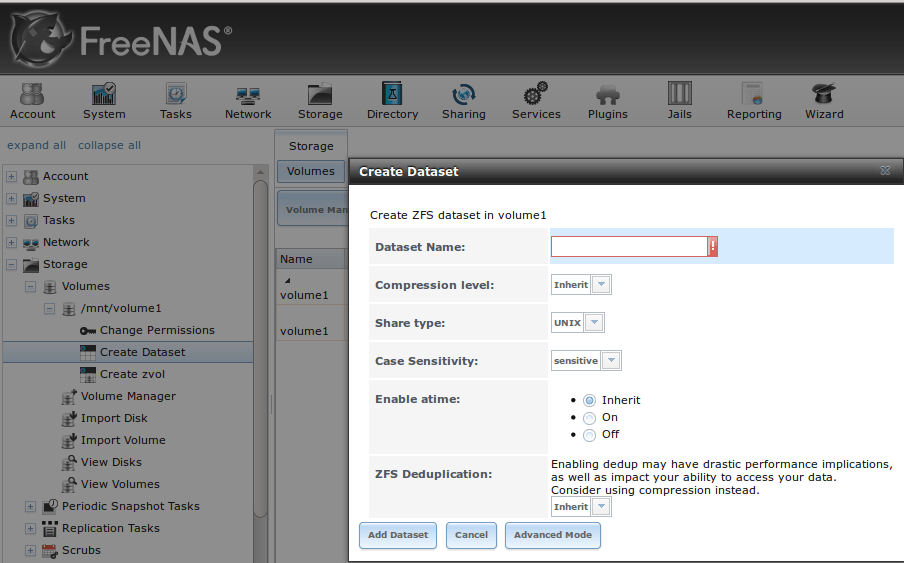The image size is (904, 563).
Task: Open the Share type dropdown
Action: [594, 323]
